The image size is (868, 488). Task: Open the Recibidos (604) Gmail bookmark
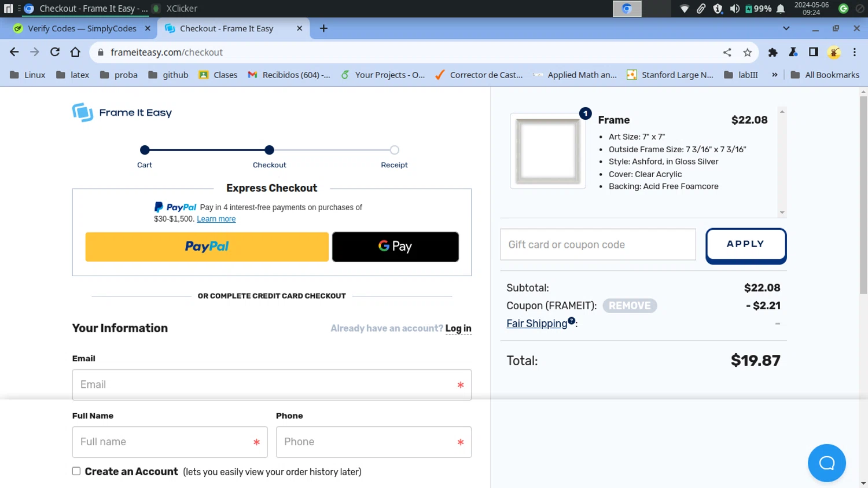pyautogui.click(x=289, y=75)
